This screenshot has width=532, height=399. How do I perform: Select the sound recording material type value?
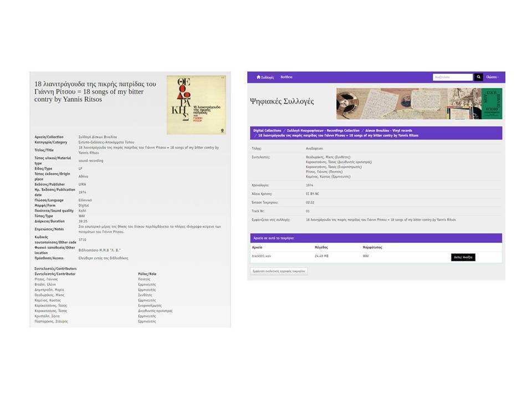tap(90, 161)
